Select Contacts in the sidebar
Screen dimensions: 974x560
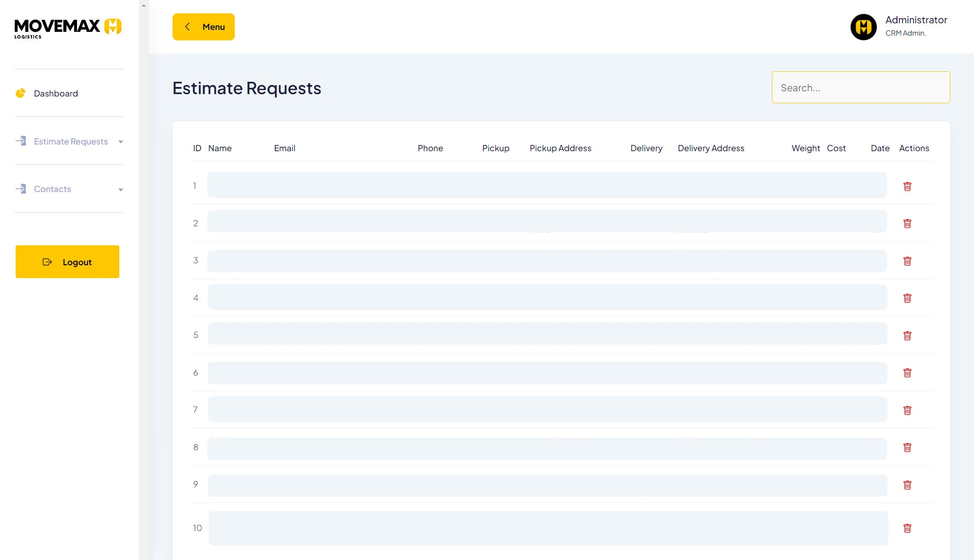click(52, 189)
